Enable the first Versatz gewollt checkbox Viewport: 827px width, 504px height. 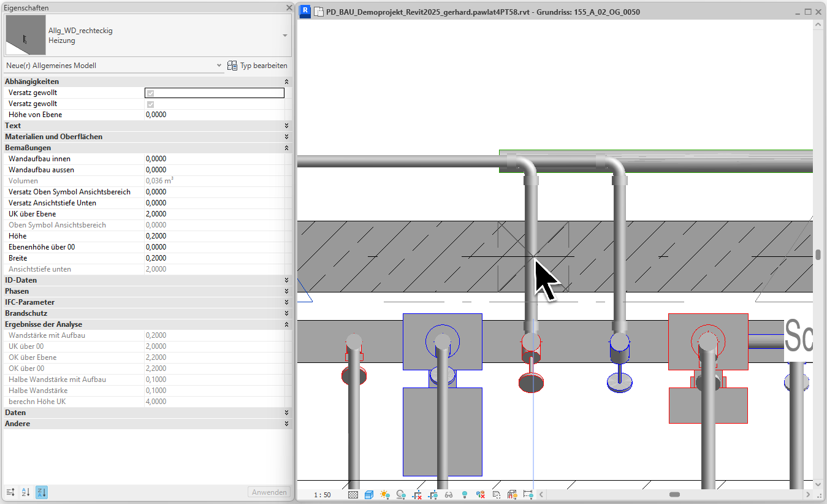click(150, 93)
